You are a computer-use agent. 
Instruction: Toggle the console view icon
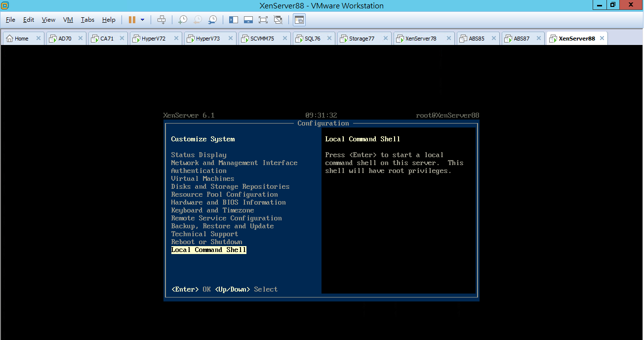299,20
